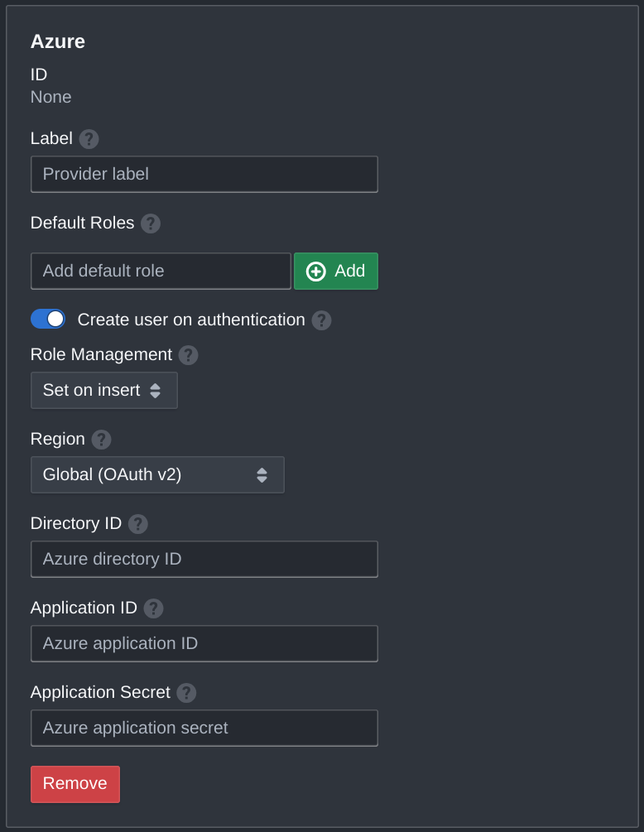This screenshot has width=644, height=832.
Task: Toggle Create user on authentication switch
Action: pos(48,319)
